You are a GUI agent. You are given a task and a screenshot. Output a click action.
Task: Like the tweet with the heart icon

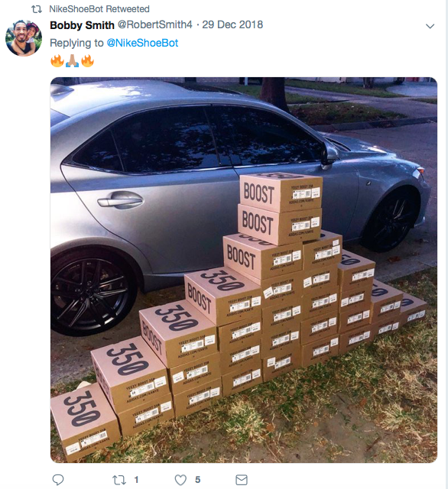[180, 480]
